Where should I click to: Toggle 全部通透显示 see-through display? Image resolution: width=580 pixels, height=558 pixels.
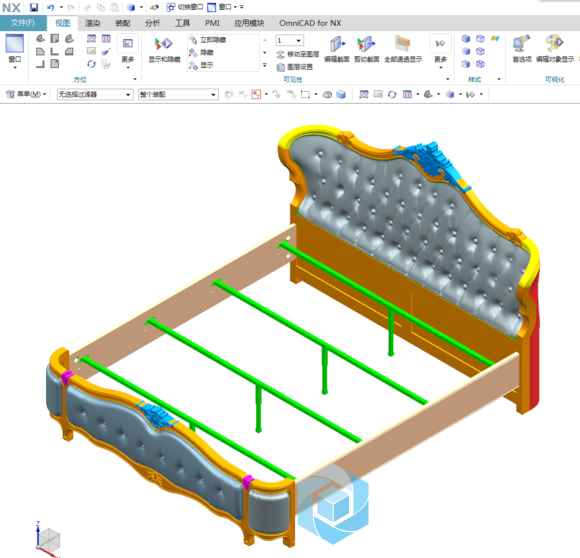coord(403,50)
